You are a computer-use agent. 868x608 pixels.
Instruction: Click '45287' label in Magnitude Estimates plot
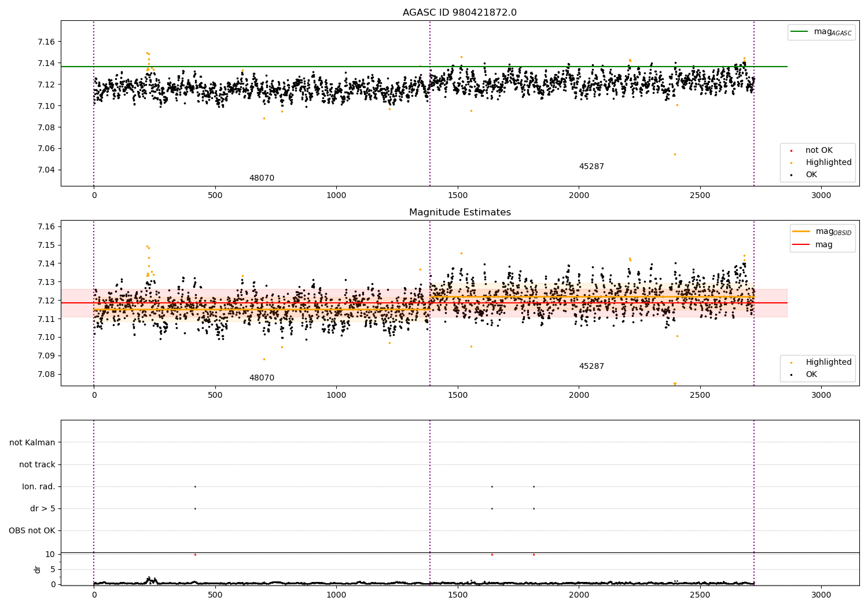click(591, 367)
